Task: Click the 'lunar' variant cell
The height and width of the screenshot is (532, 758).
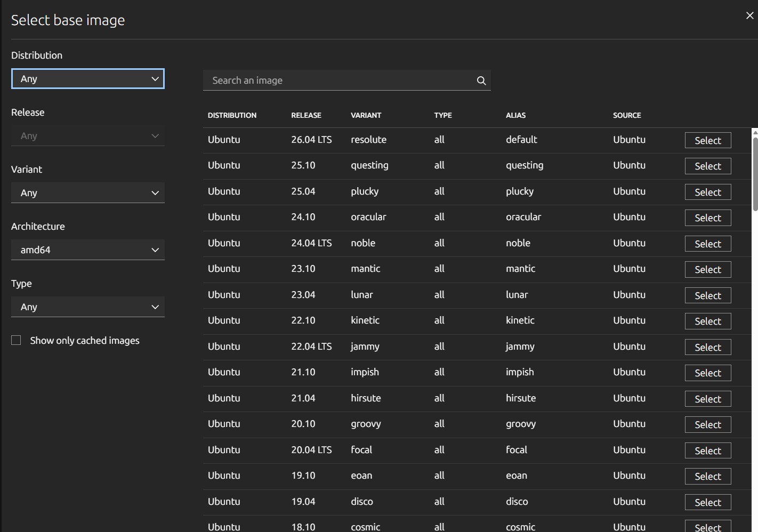Action: click(361, 295)
